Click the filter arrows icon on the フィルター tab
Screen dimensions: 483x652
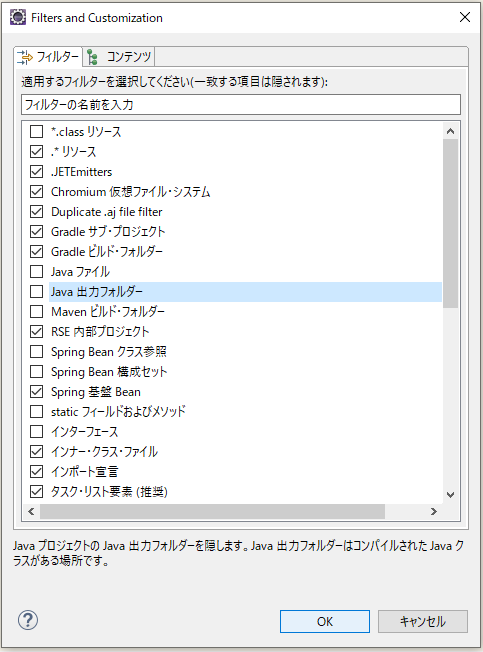(x=25, y=57)
